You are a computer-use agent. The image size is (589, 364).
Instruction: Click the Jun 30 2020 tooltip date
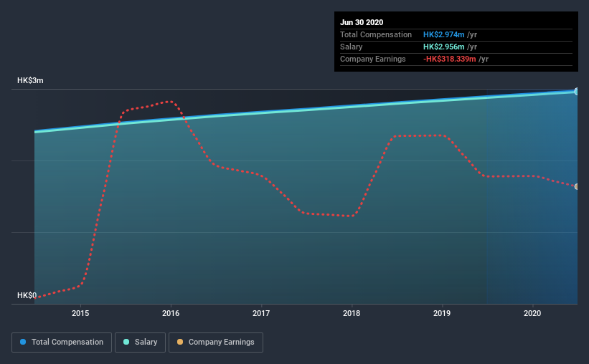(x=362, y=22)
